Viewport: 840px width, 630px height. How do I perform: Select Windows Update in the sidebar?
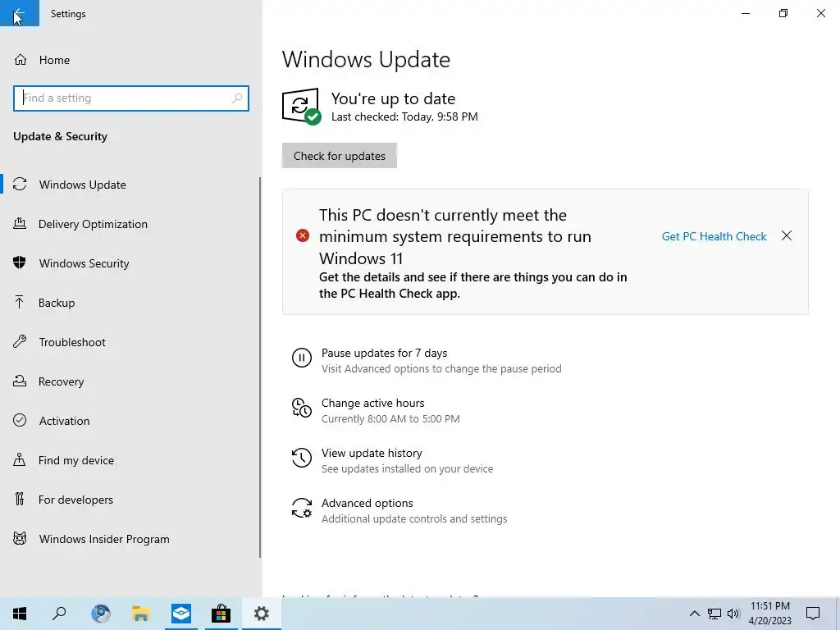coord(82,185)
